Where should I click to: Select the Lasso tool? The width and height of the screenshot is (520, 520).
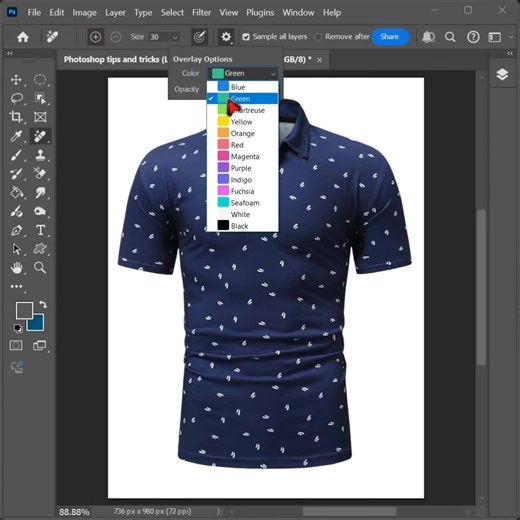point(16,99)
